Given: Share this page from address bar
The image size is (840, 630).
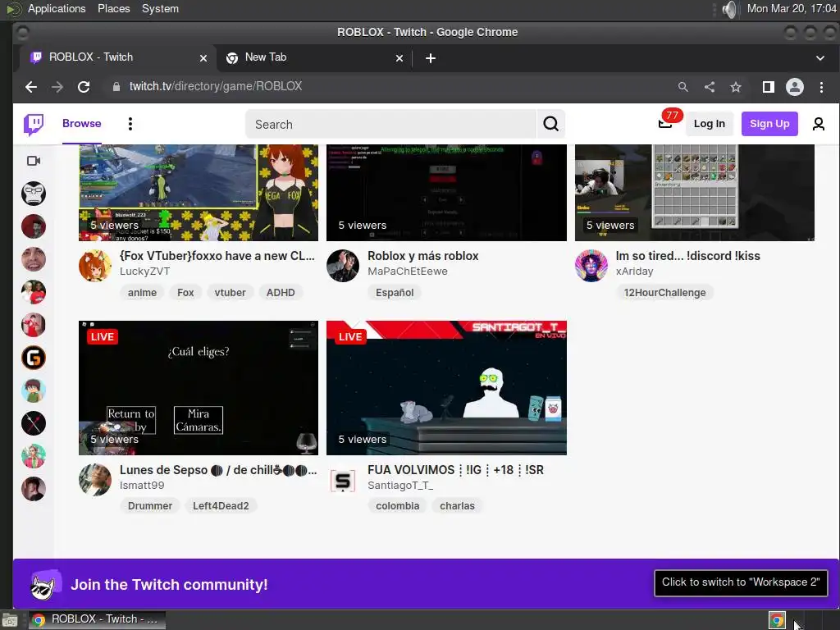Looking at the screenshot, I should point(710,87).
